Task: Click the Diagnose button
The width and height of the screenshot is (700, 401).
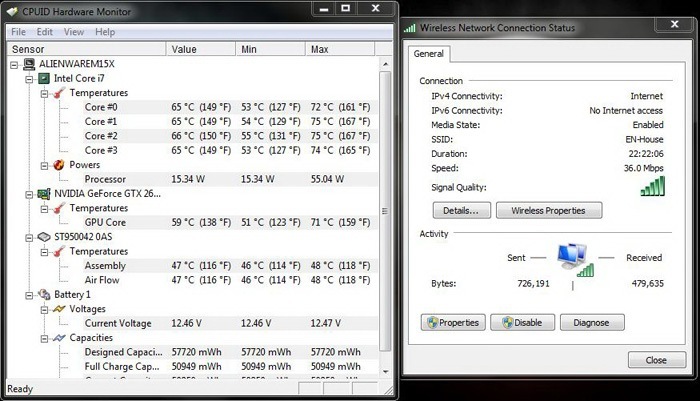Action: click(591, 323)
